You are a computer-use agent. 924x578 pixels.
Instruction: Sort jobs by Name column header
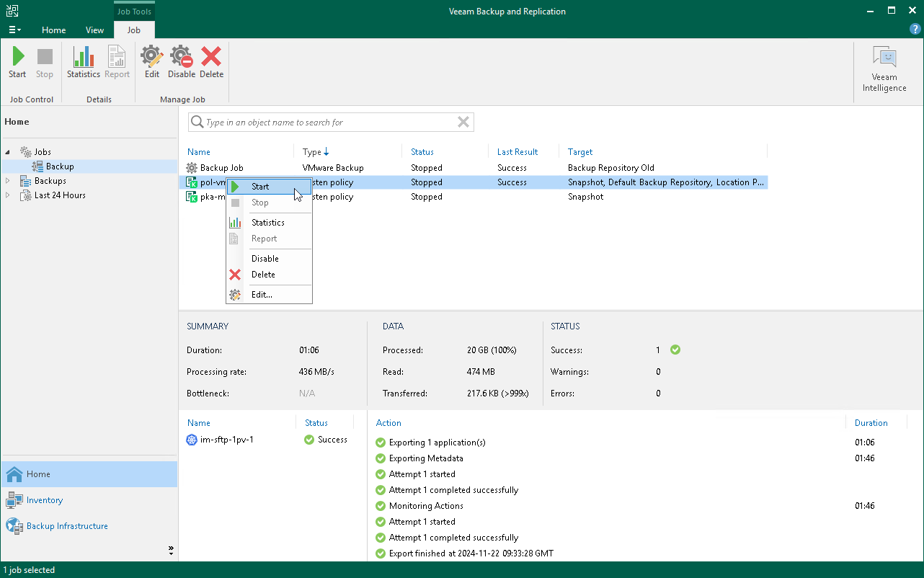(x=199, y=152)
